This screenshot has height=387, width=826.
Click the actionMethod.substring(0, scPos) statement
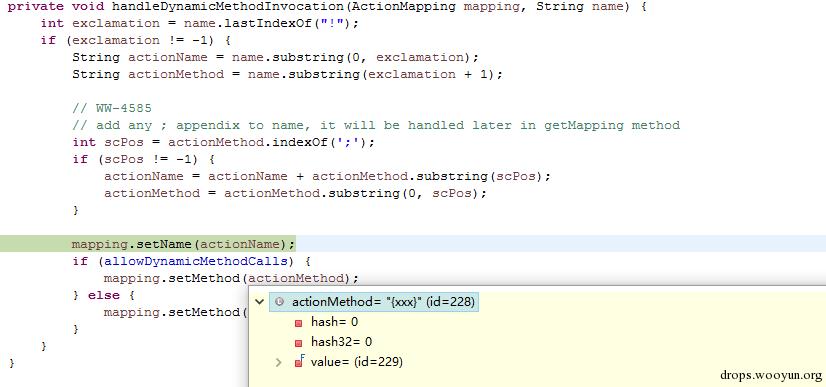click(x=295, y=193)
